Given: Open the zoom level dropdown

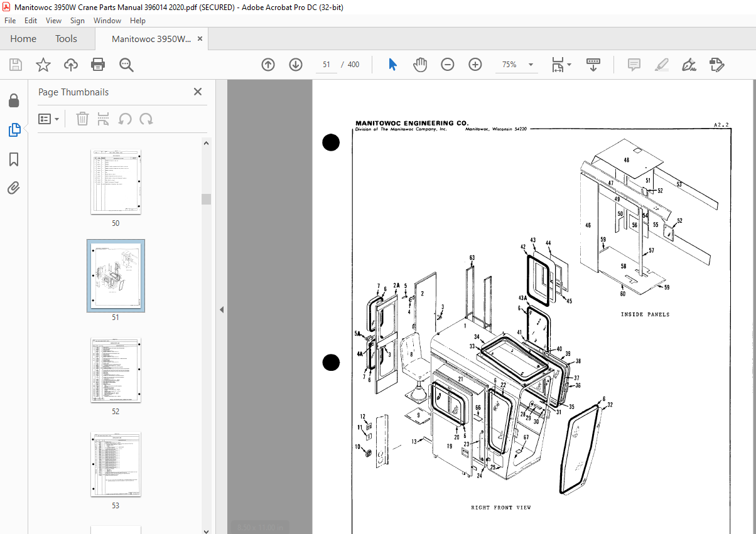Looking at the screenshot, I should [531, 65].
